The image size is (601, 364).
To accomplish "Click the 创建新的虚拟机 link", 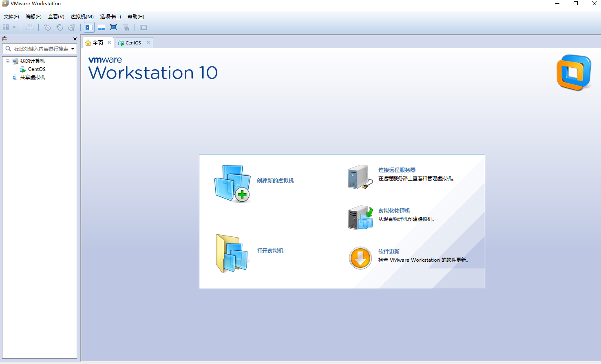I will click(x=275, y=181).
